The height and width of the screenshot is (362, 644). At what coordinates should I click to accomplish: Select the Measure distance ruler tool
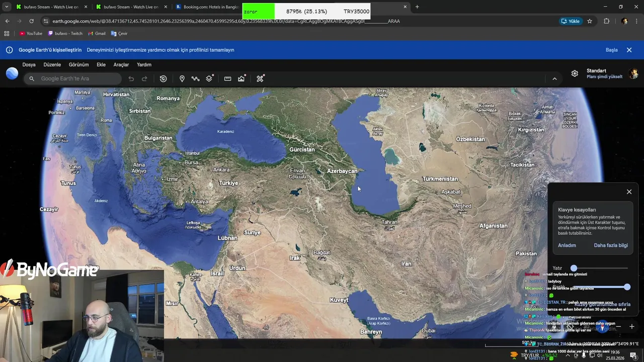pos(227,78)
